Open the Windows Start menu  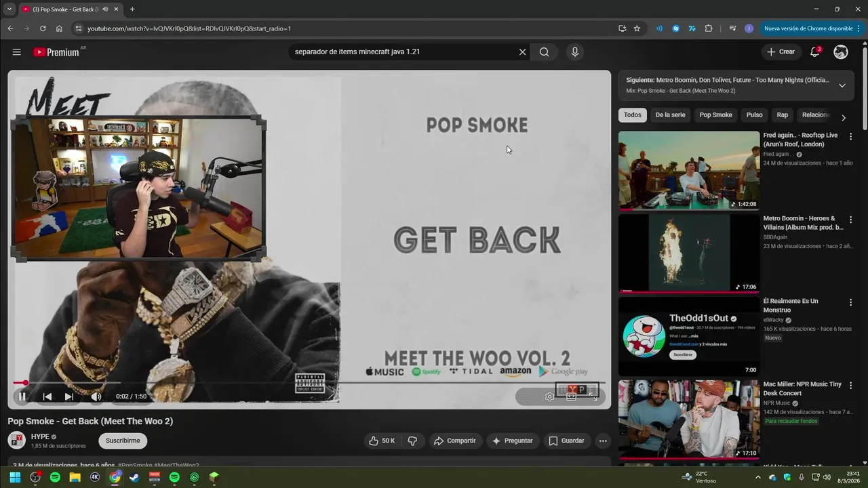tap(15, 477)
